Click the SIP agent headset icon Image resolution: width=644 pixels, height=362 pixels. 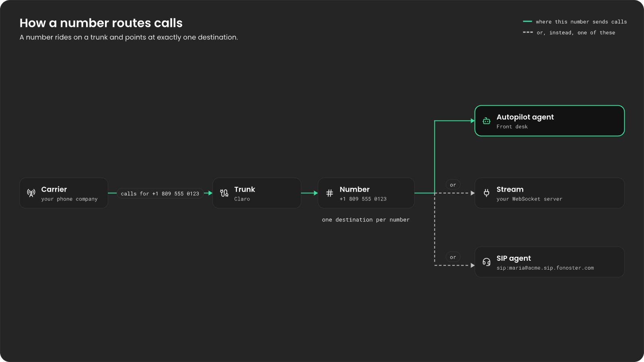tap(486, 262)
